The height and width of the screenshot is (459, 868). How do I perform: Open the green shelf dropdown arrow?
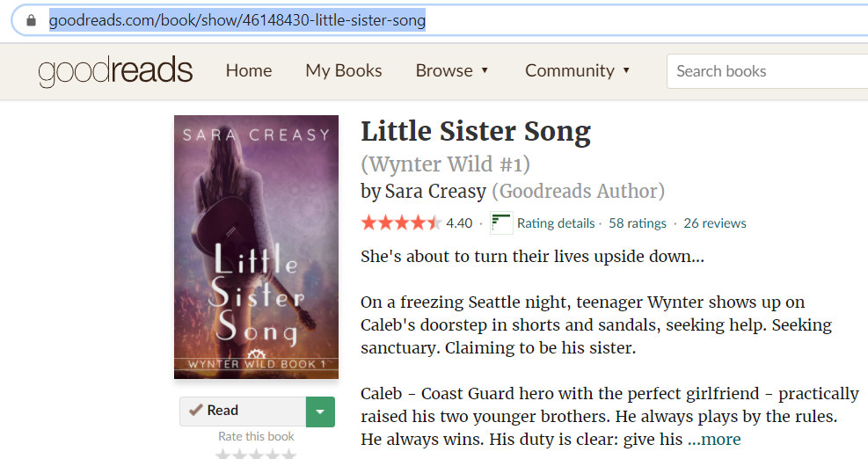pyautogui.click(x=320, y=412)
